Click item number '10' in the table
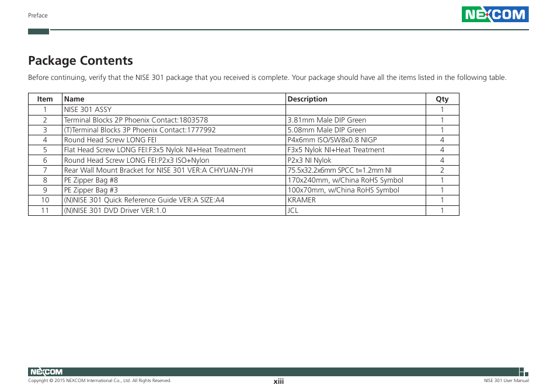 [x=45, y=199]
